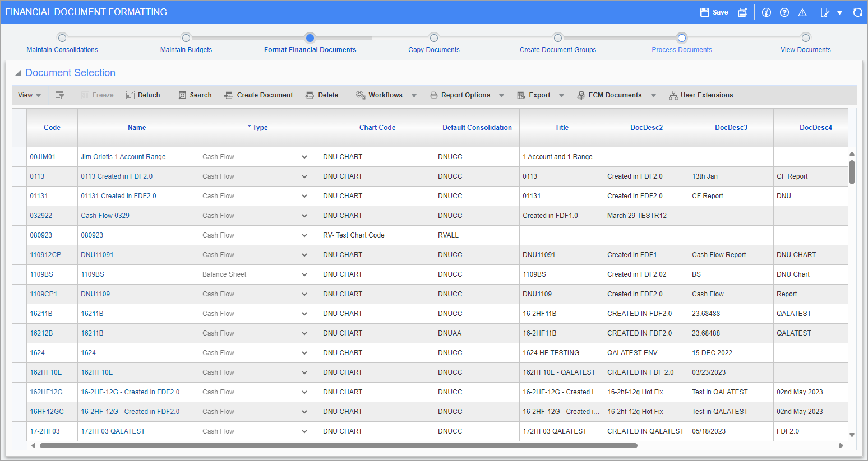Open the Type dropdown for row 080923

click(x=304, y=235)
